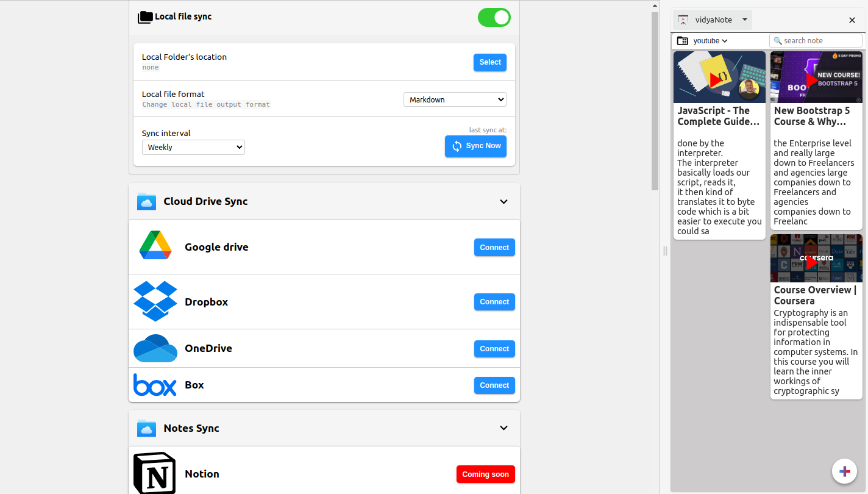Click the Google Drive logo icon

155,246
